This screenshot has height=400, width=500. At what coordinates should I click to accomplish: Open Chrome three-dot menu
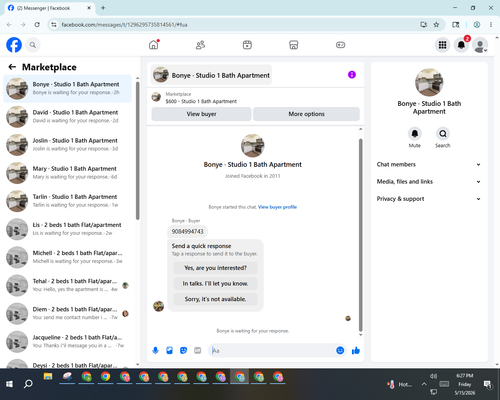click(491, 24)
